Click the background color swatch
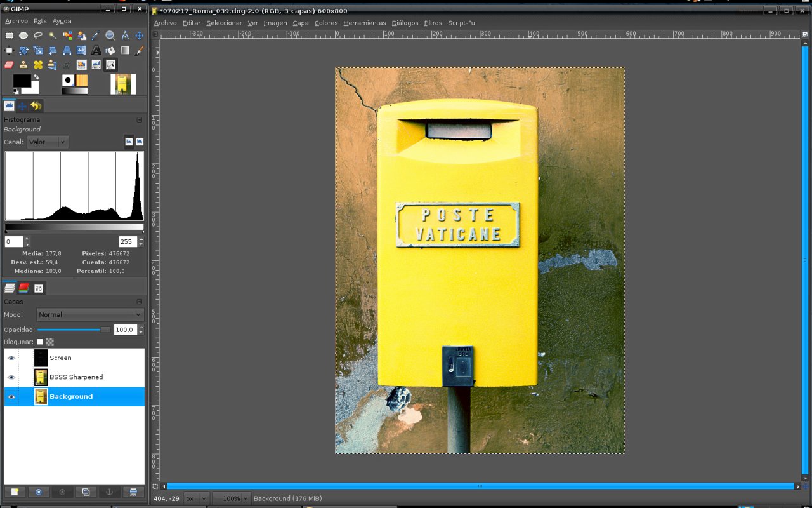Viewport: 812px width, 508px height. coord(34,89)
